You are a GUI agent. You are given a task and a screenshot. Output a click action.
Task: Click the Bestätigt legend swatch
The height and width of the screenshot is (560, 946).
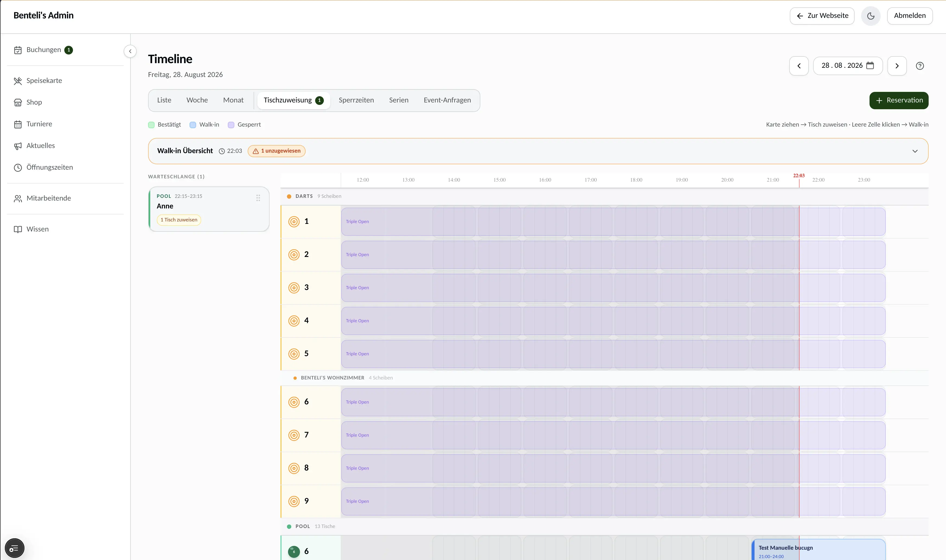tap(151, 125)
